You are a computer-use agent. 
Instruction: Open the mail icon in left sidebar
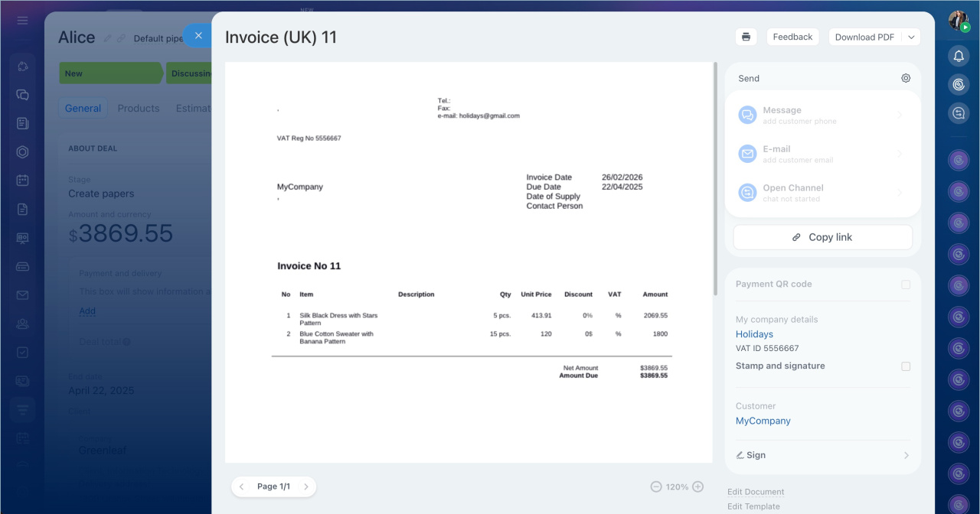(x=22, y=295)
